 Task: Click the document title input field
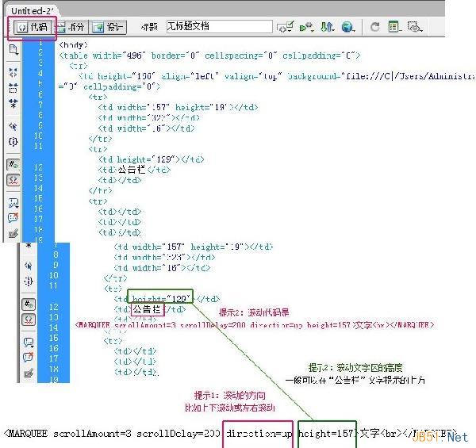[x=219, y=26]
